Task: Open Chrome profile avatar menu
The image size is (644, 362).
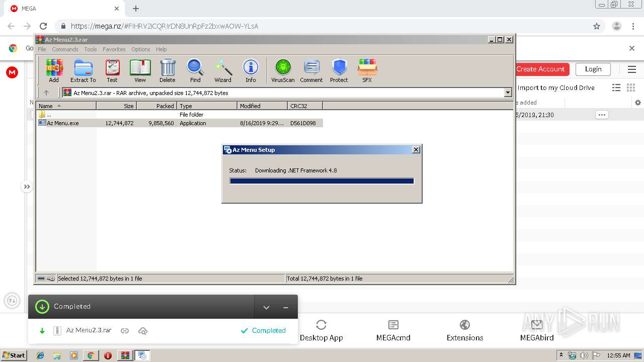Action: pyautogui.click(x=617, y=26)
